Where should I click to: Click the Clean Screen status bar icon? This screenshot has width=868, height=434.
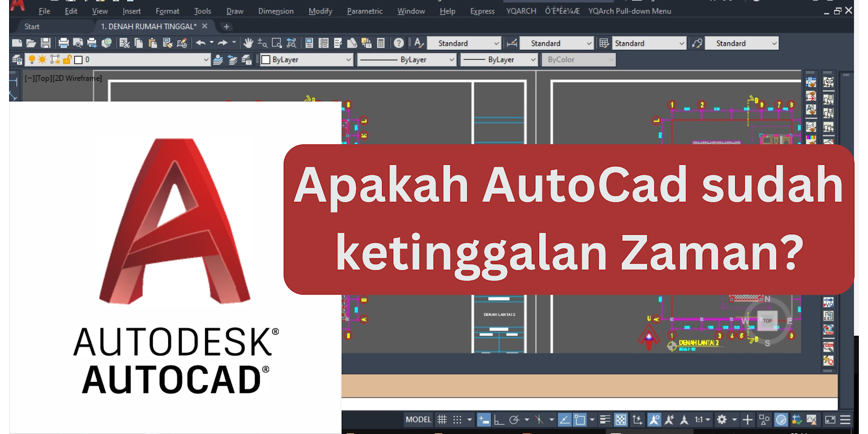(830, 419)
